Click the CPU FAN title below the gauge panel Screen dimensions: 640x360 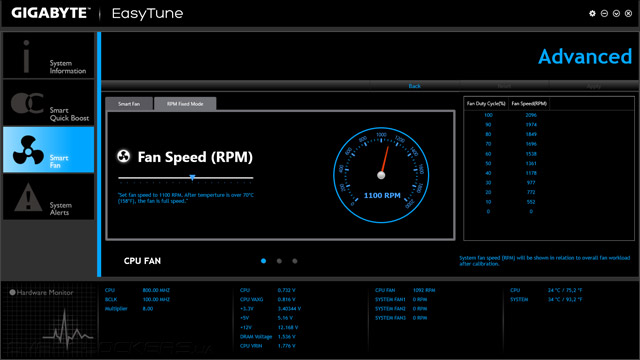pyautogui.click(x=142, y=261)
